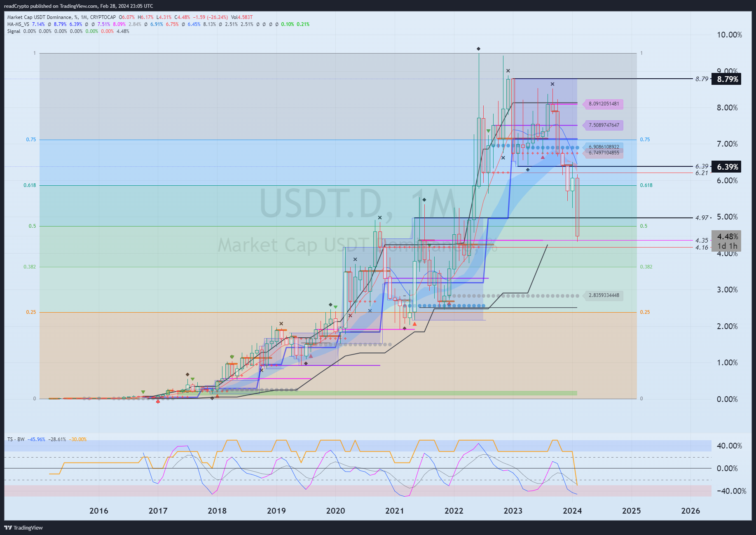756x535 pixels.
Task: Click the −45.96% TS-BW legend value
Action: tap(36, 439)
